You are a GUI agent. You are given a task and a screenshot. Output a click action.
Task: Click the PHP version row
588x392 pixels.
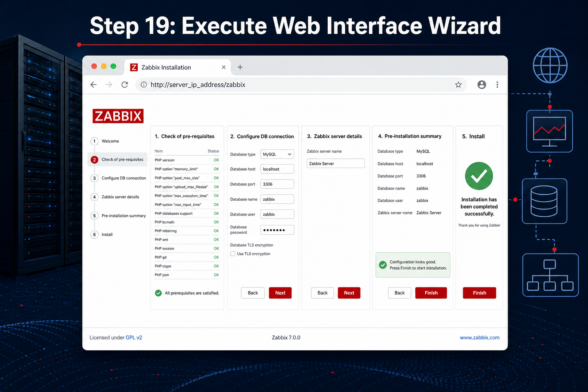click(187, 160)
